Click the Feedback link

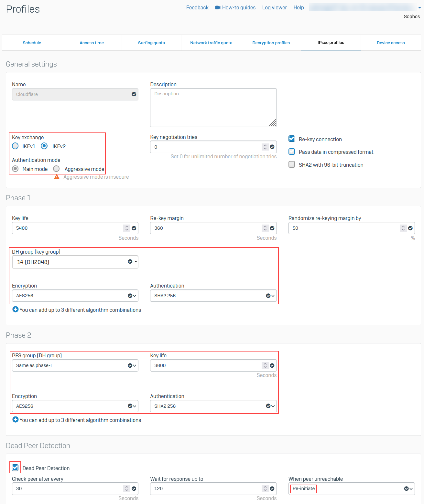[x=197, y=7]
